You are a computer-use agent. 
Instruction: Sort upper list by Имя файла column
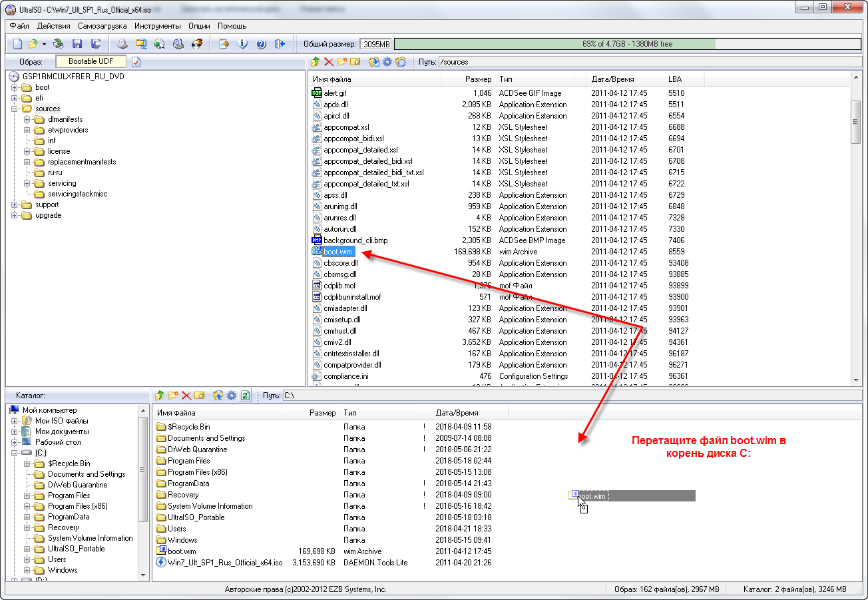pos(375,79)
